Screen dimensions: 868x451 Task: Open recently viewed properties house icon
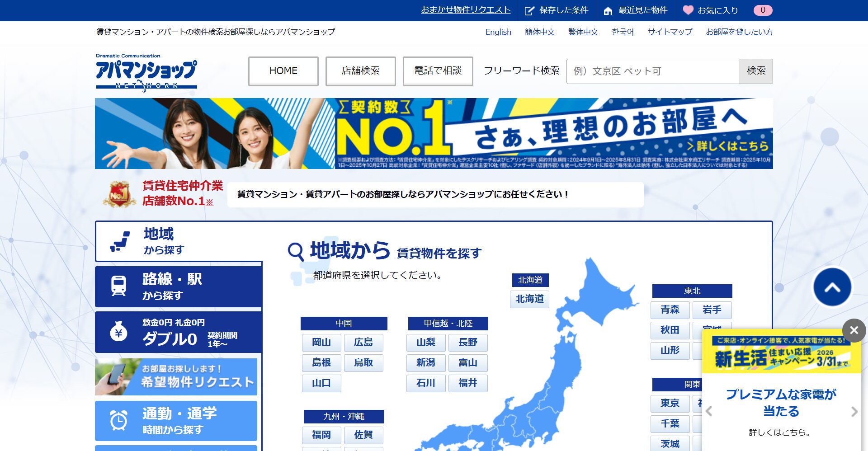(x=608, y=10)
